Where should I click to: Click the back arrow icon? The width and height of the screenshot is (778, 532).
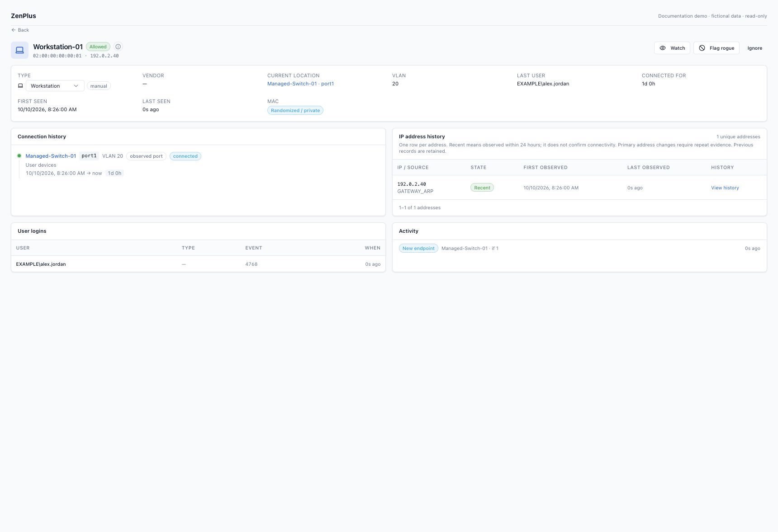pos(14,30)
